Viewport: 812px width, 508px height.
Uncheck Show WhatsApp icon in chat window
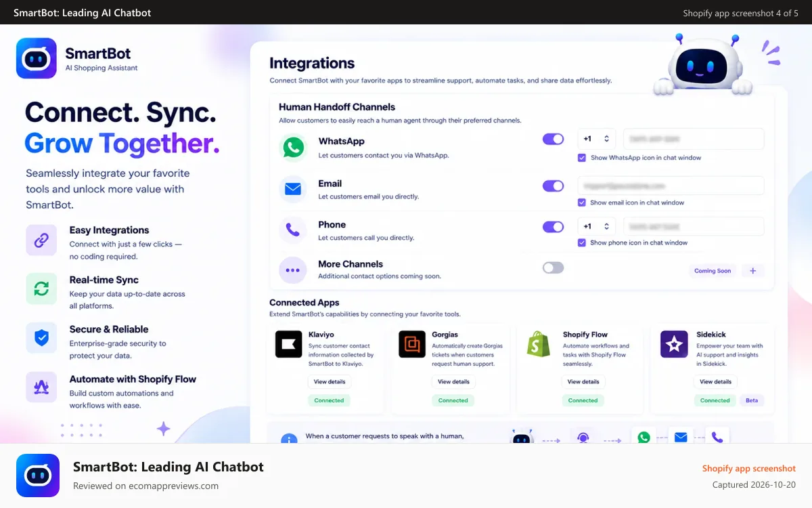coord(581,158)
